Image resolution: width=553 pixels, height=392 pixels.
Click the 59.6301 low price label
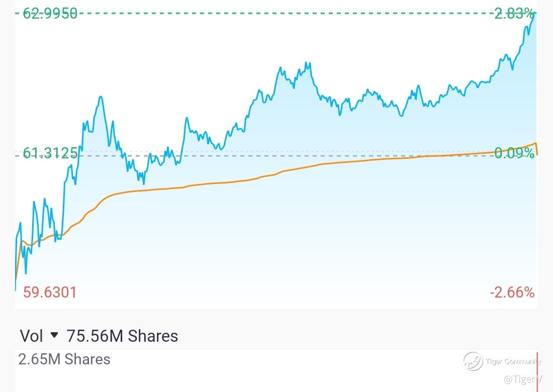click(x=50, y=292)
